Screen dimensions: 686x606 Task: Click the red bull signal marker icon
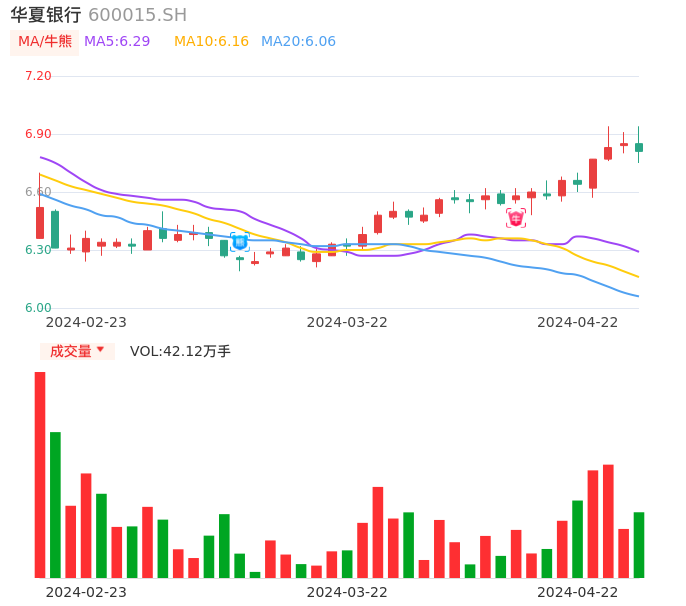pos(516,218)
